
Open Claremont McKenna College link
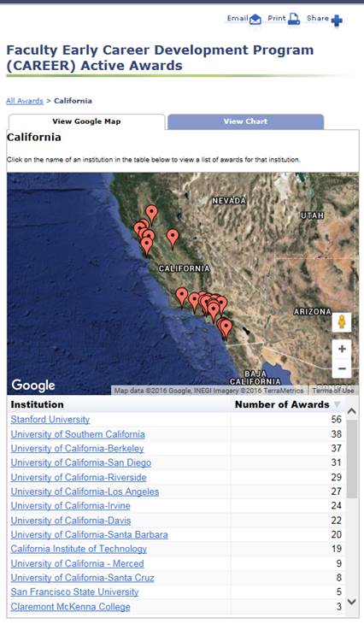[x=70, y=607]
